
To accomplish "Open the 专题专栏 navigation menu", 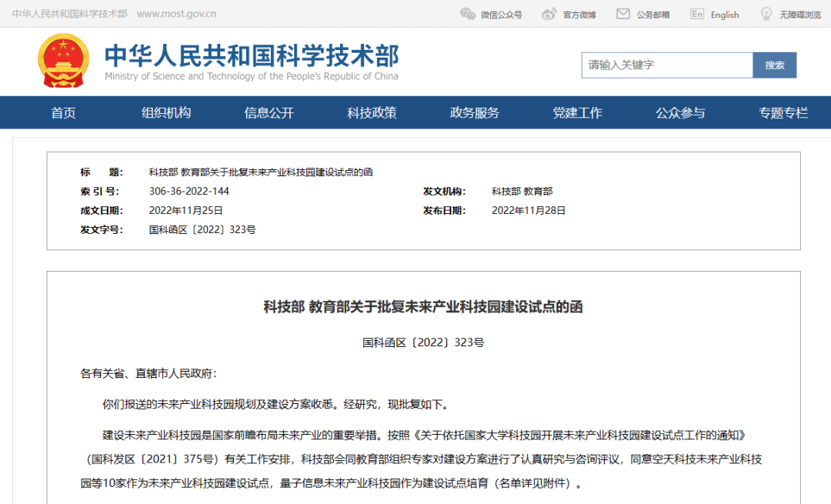I will pyautogui.click(x=783, y=112).
